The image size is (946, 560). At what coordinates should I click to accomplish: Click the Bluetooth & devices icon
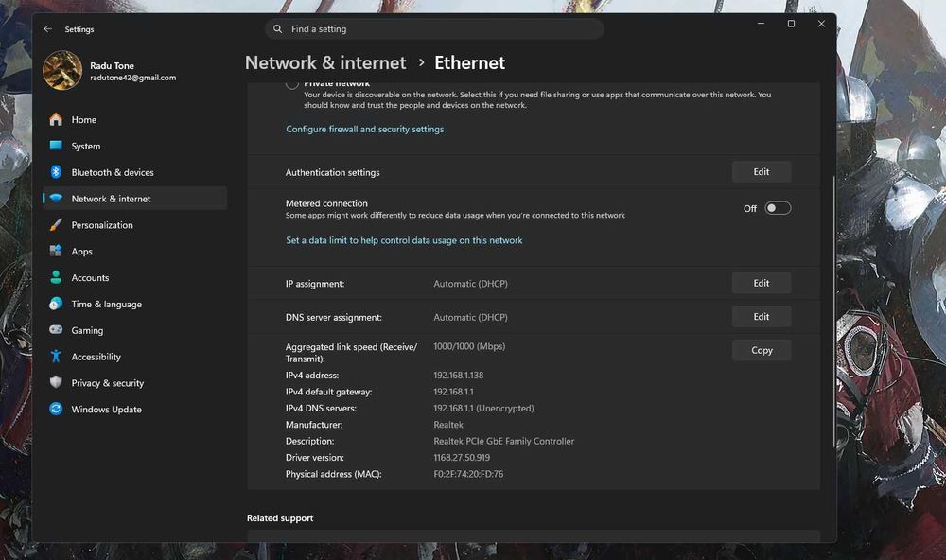coord(56,172)
